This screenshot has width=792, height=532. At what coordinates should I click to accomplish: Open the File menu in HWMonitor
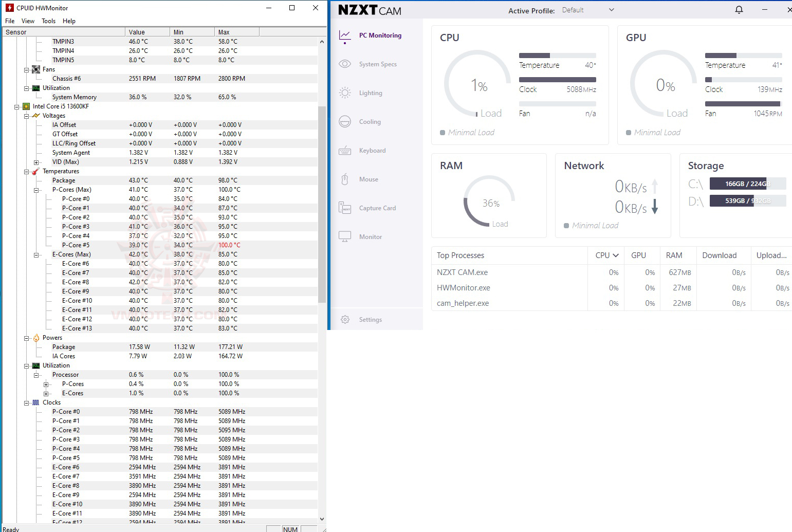point(10,21)
